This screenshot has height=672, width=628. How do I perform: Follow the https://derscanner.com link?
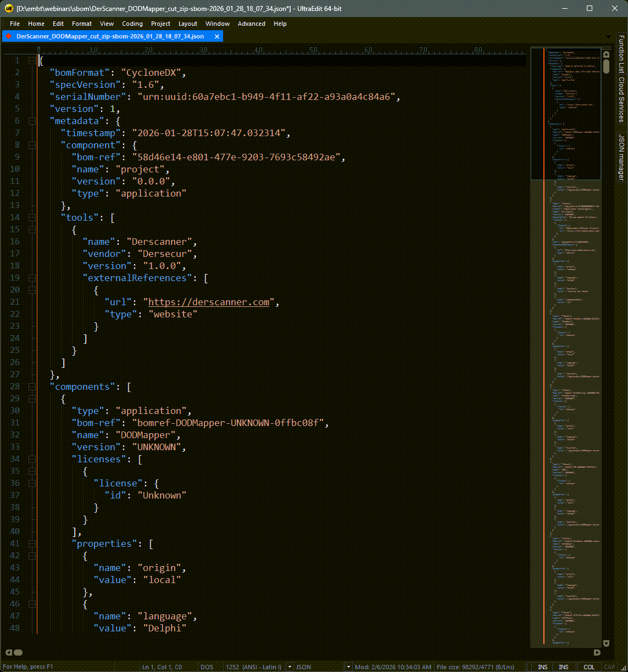(x=209, y=302)
